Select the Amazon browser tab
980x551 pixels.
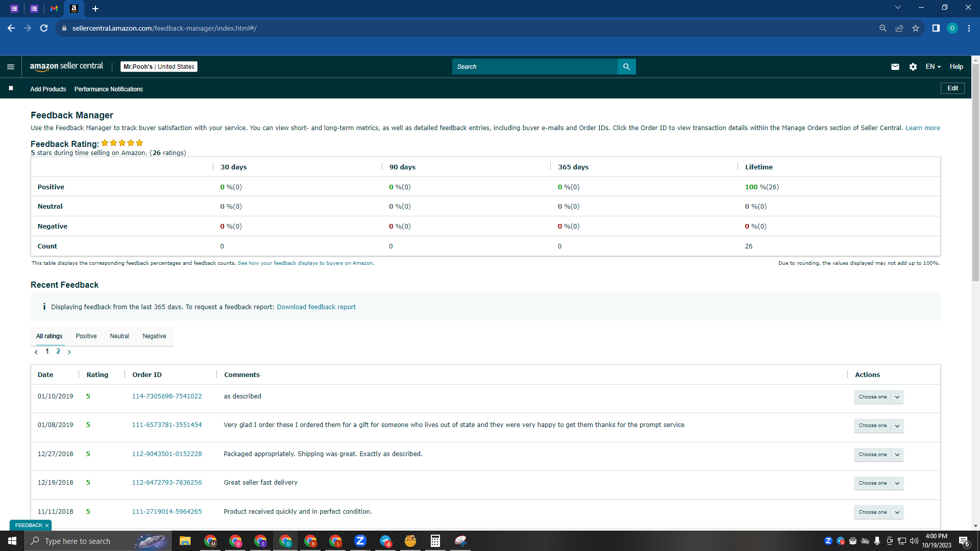click(74, 9)
